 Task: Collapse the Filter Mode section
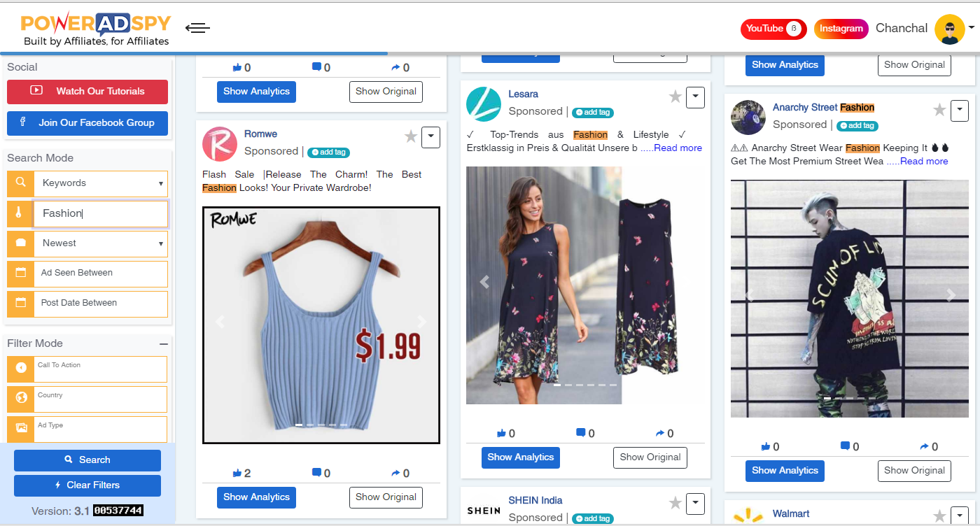pyautogui.click(x=164, y=343)
